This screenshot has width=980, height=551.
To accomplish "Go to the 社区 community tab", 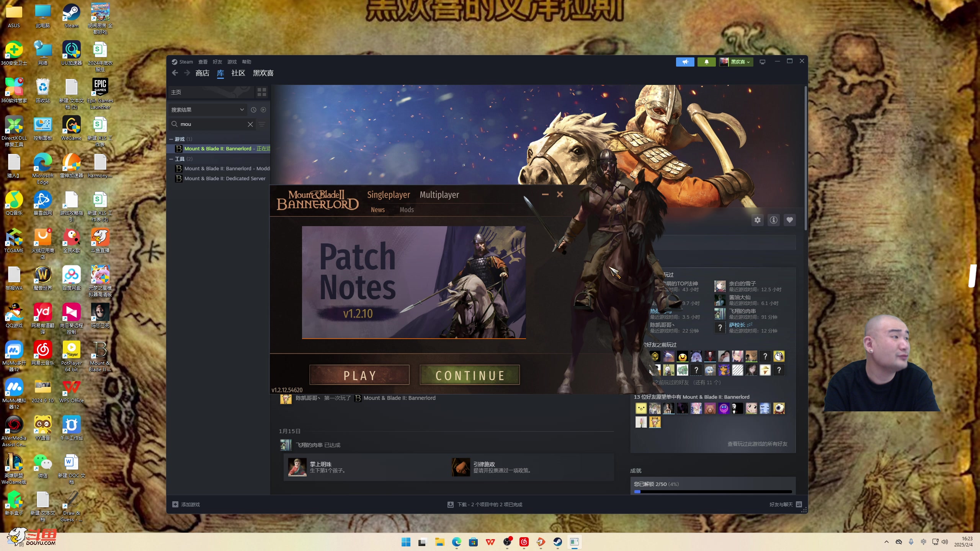I will pos(238,73).
